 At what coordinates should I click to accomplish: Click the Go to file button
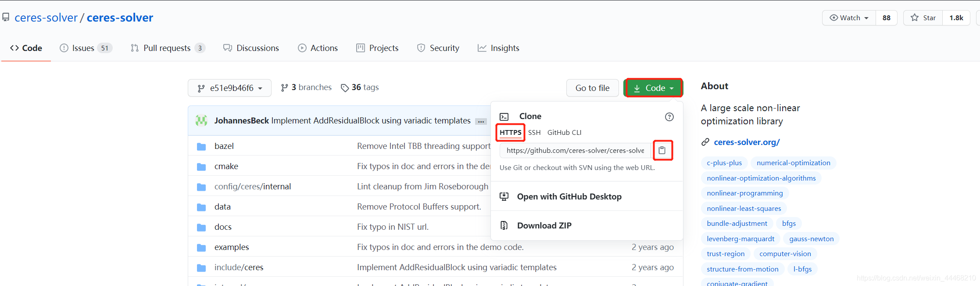click(x=592, y=88)
